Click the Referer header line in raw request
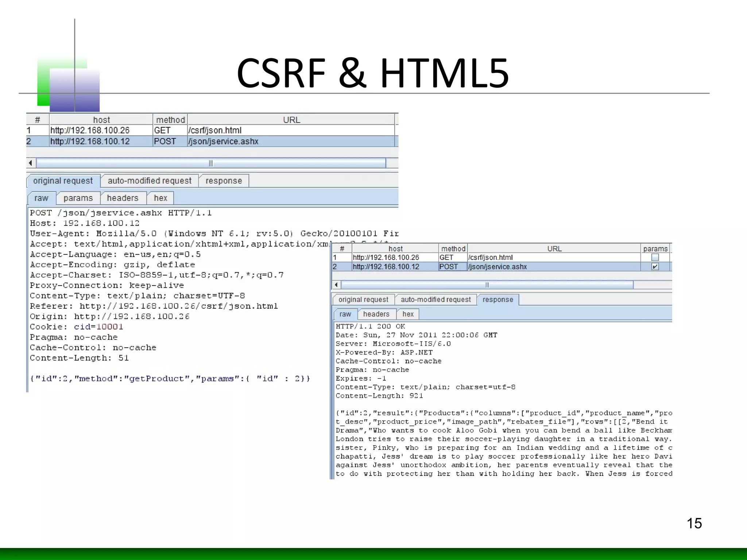The width and height of the screenshot is (747, 560). (154, 306)
